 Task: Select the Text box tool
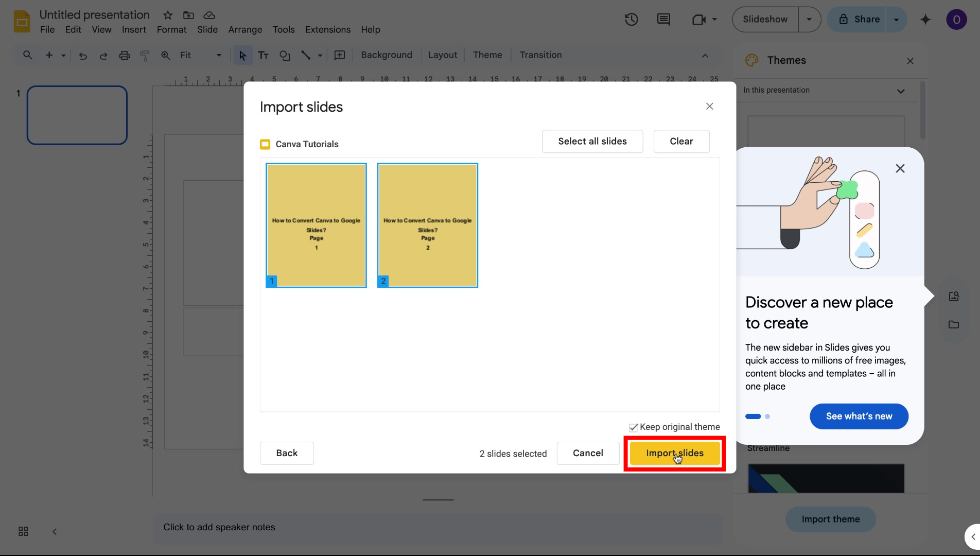coord(263,55)
